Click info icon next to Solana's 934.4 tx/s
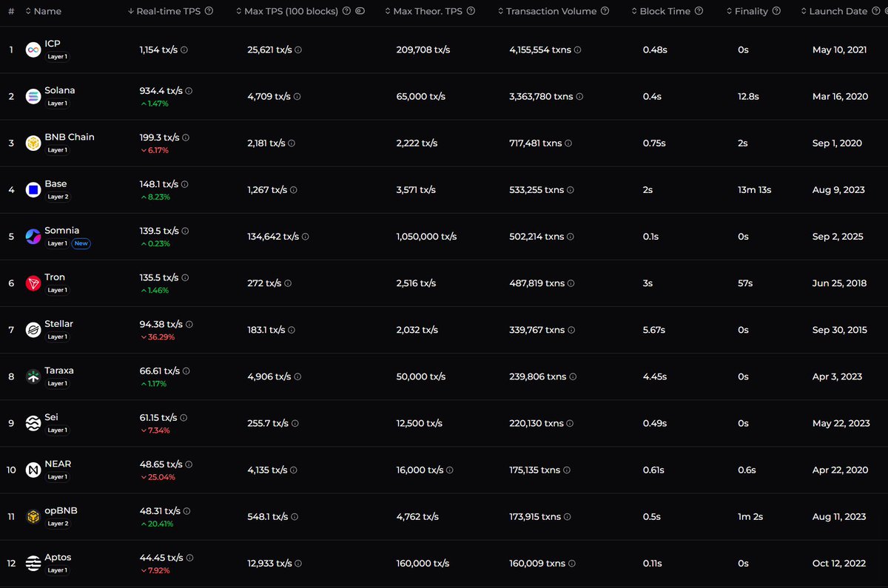The height and width of the screenshot is (588, 888). (x=189, y=91)
